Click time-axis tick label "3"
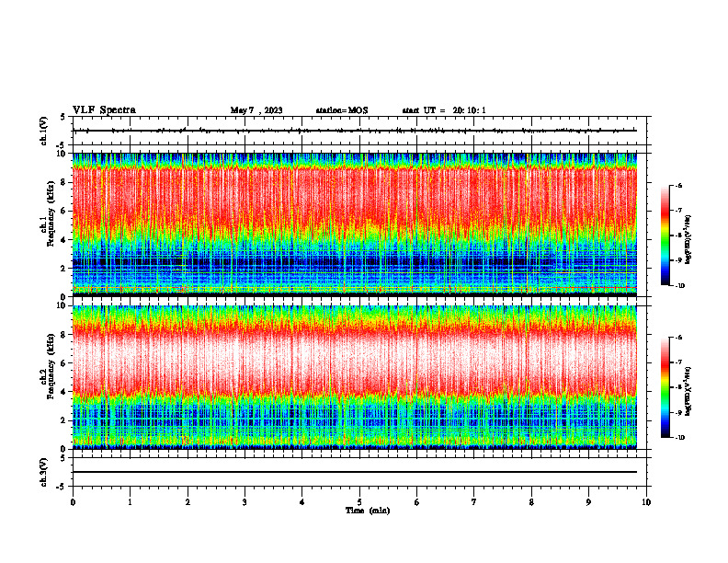The image size is (728, 563). (245, 502)
